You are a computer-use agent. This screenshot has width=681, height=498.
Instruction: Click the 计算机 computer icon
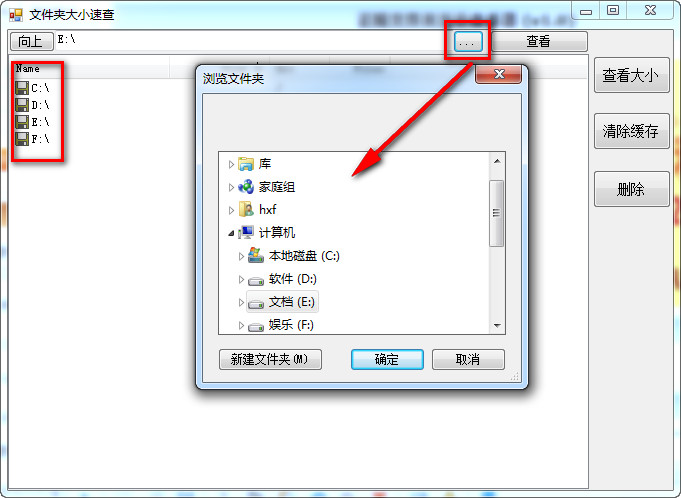click(246, 233)
